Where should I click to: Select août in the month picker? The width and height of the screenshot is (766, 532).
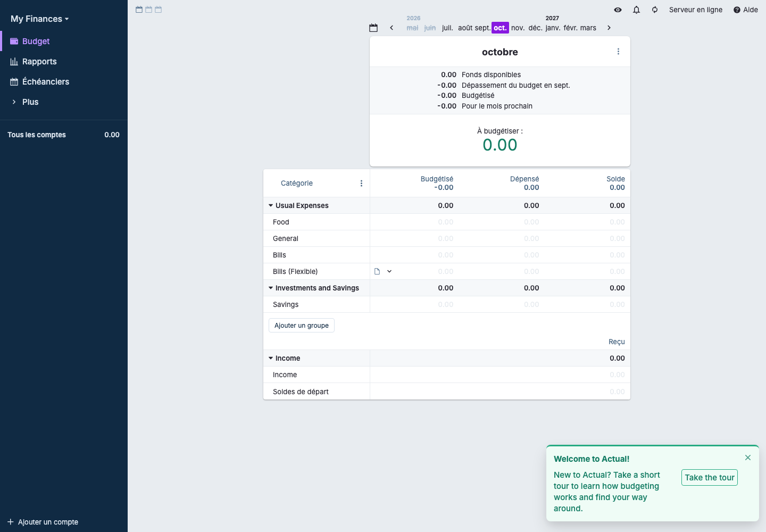point(465,28)
